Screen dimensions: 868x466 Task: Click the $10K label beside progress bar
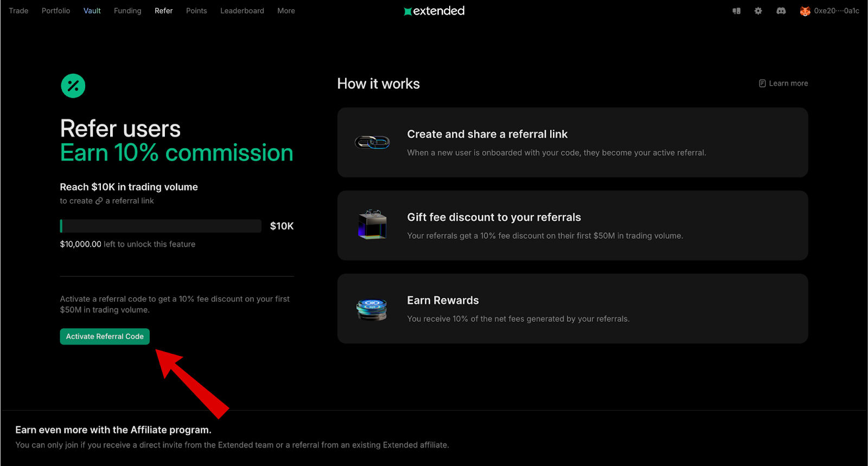tap(282, 226)
